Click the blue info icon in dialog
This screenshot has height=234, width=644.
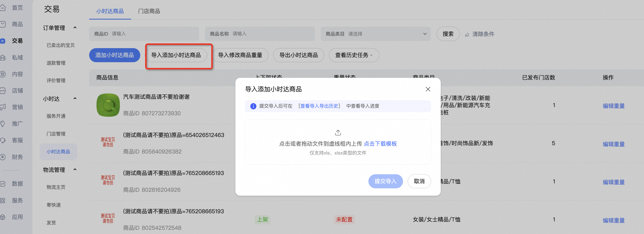[253, 106]
